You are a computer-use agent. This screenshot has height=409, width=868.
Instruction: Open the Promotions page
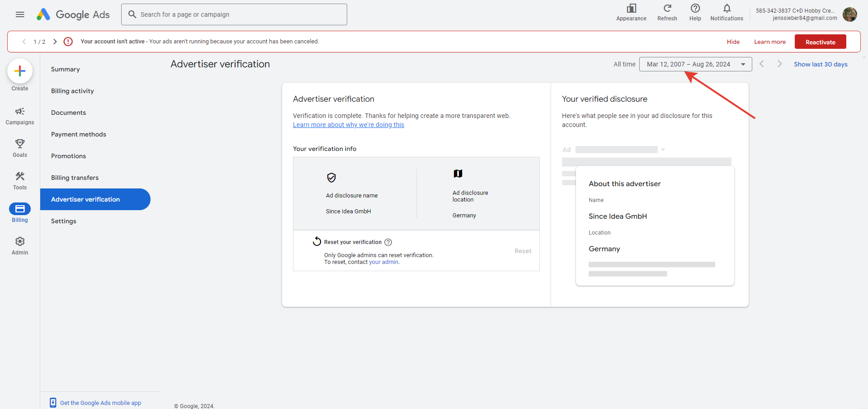[x=68, y=156]
